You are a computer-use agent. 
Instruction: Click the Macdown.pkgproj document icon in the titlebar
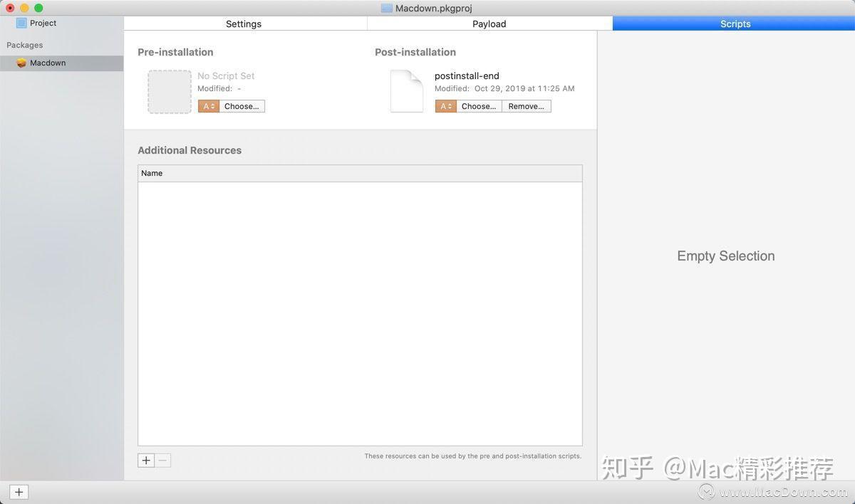click(x=387, y=8)
